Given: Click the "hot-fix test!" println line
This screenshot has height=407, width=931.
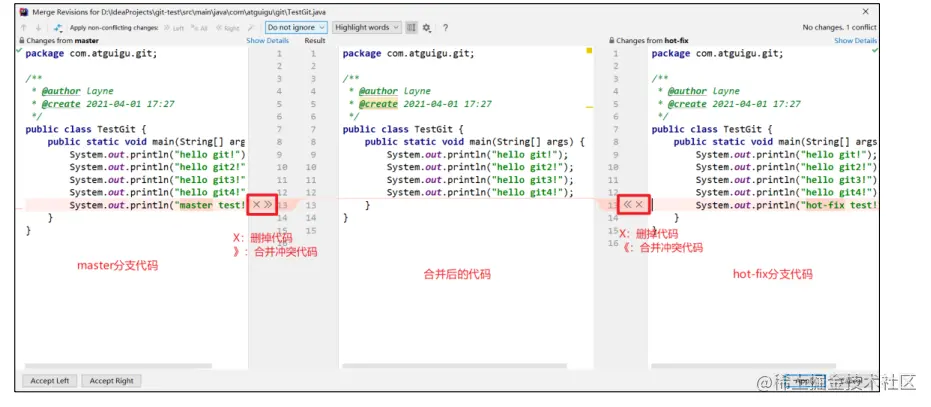Looking at the screenshot, I should [x=786, y=205].
